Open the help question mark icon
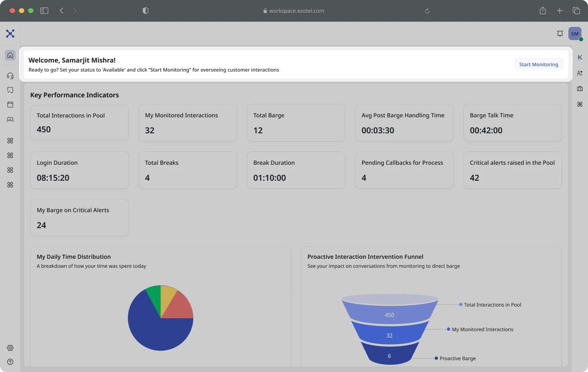 (x=10, y=362)
